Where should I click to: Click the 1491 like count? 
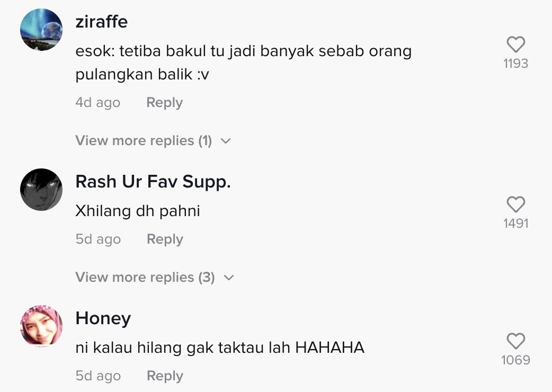516,224
